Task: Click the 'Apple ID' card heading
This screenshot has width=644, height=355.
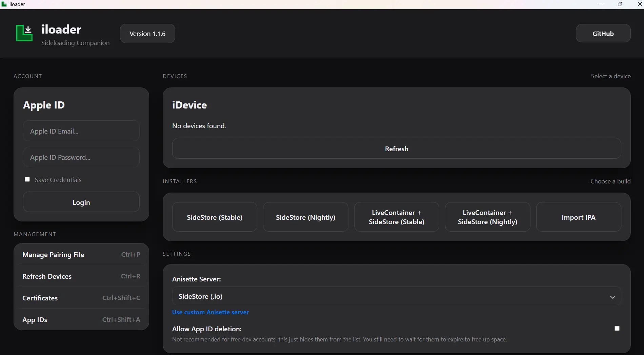Action: [44, 105]
